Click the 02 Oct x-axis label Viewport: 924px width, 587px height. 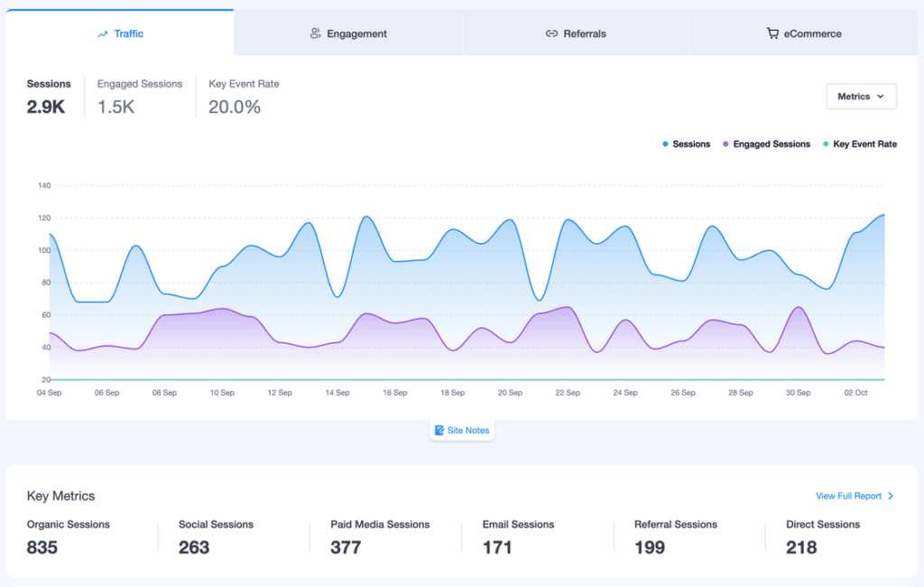(x=855, y=392)
